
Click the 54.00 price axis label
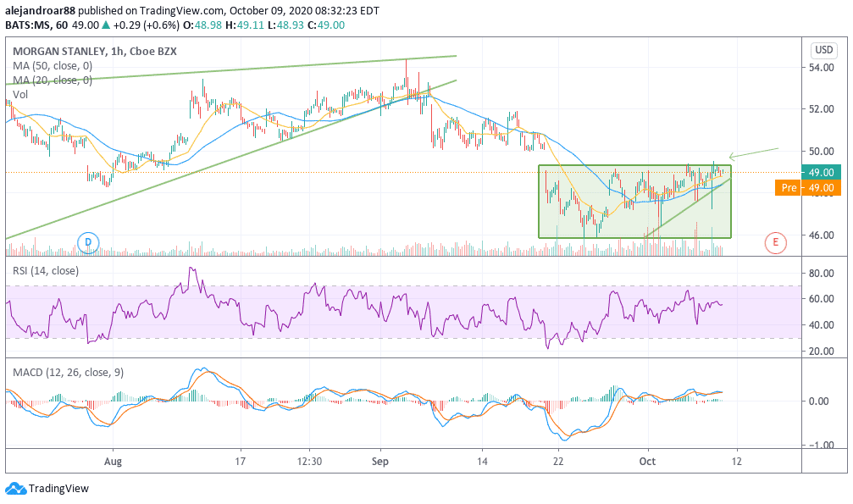click(x=821, y=68)
